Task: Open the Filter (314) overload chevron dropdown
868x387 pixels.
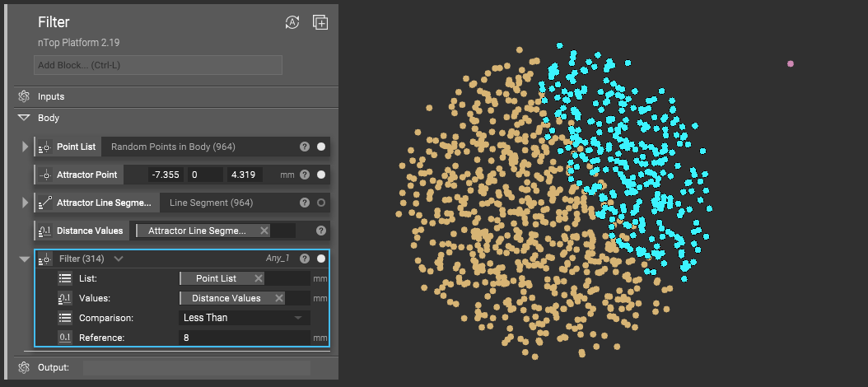Action: (x=119, y=259)
